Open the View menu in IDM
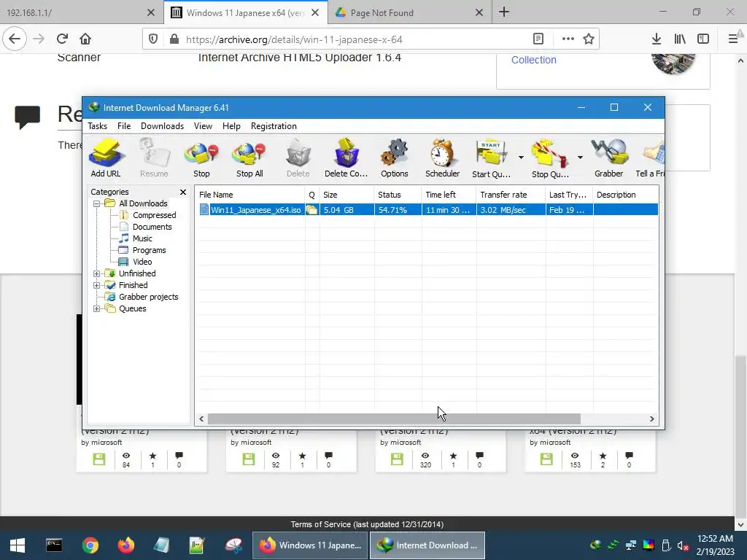This screenshot has width=747, height=560. point(203,126)
